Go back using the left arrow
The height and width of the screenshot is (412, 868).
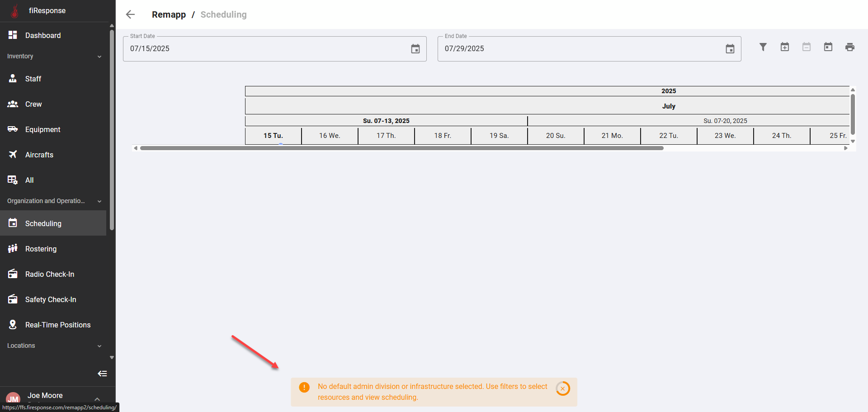pos(131,14)
